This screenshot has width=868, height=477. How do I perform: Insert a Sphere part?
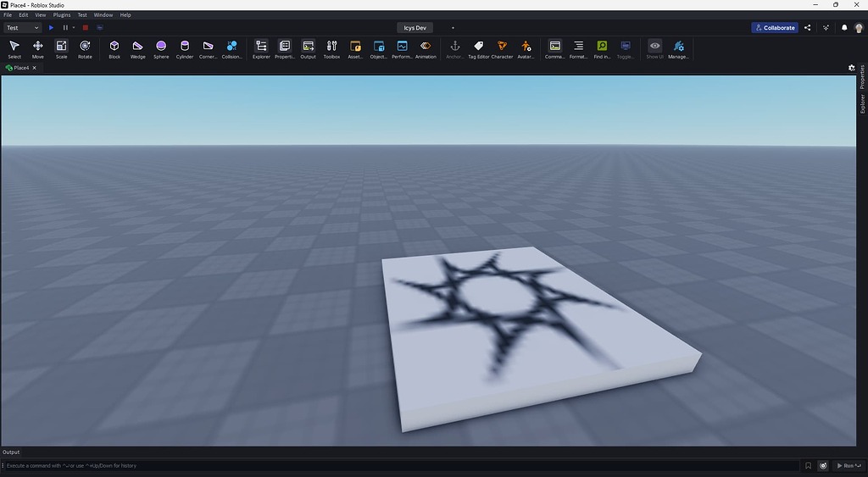(161, 49)
